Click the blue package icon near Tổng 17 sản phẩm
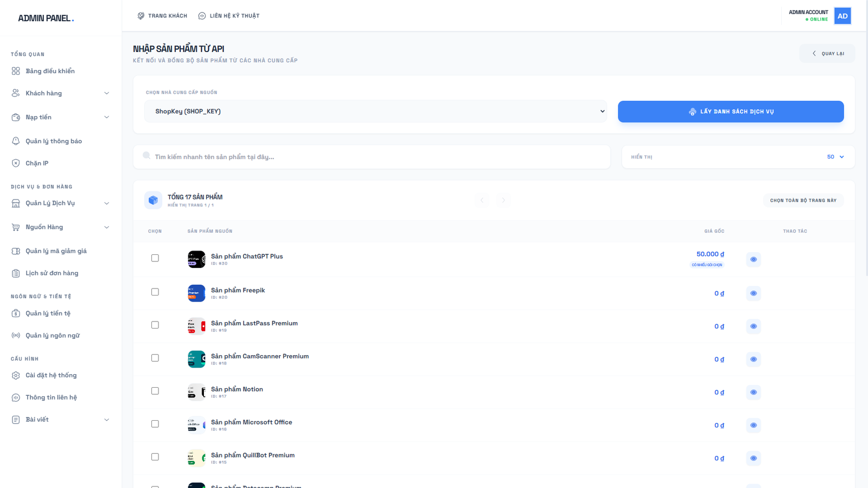Screen dimensions: 868x488 point(154,200)
